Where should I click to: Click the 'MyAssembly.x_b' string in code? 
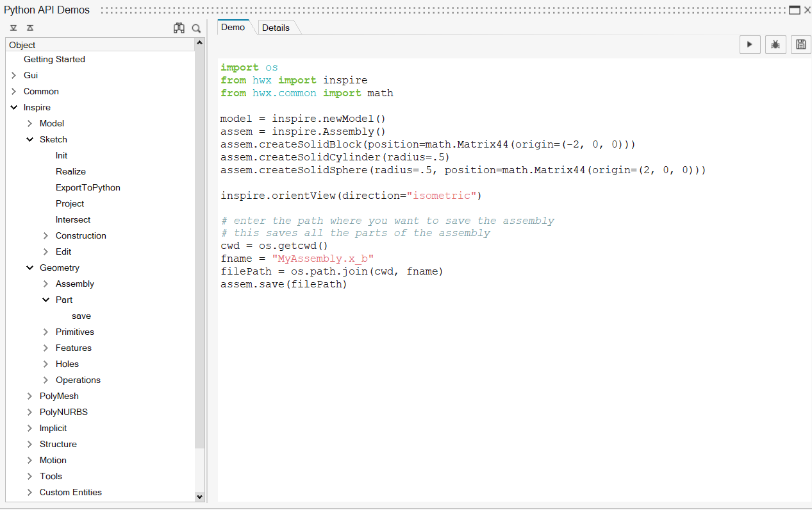point(323,259)
